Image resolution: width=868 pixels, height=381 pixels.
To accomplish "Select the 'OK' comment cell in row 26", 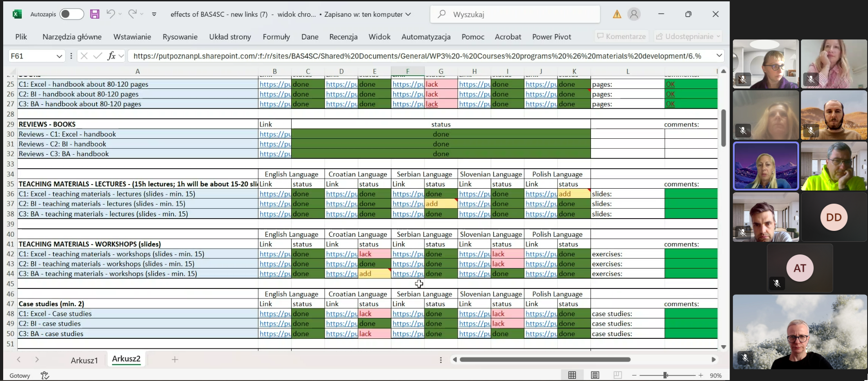I will coord(691,94).
